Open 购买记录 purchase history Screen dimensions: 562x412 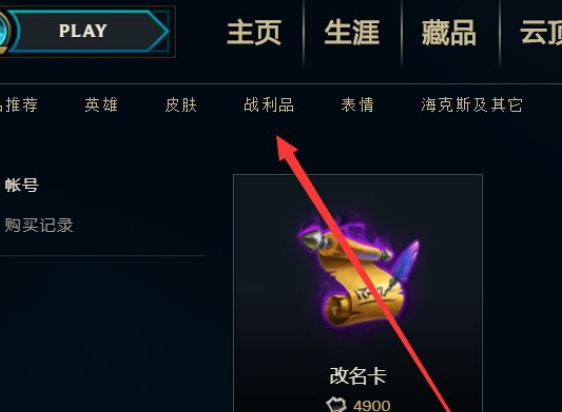tap(39, 225)
